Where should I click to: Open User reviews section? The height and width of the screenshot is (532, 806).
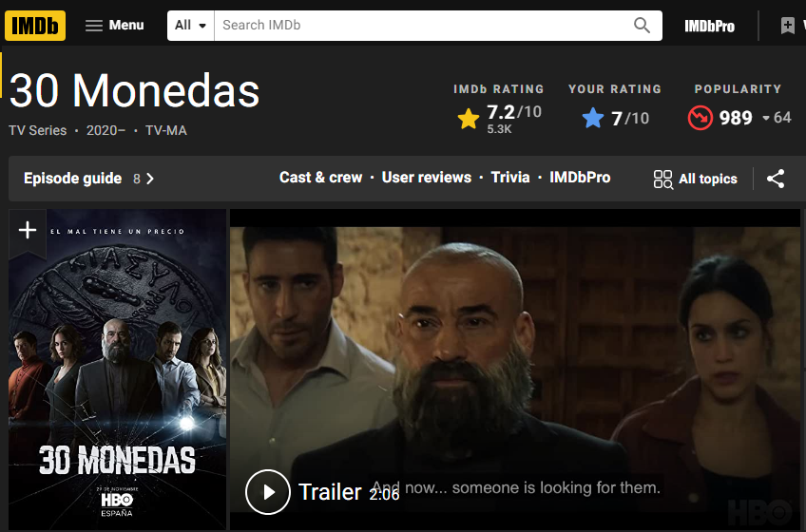click(x=427, y=178)
